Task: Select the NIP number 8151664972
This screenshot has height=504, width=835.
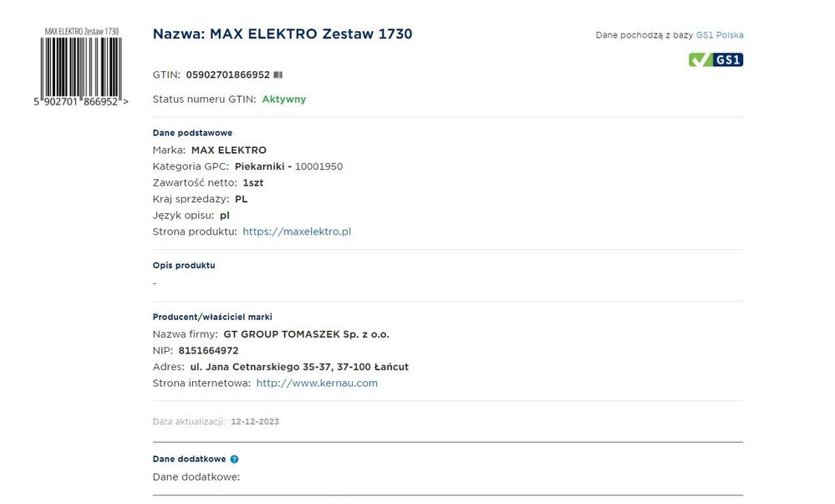Action: coord(208,350)
